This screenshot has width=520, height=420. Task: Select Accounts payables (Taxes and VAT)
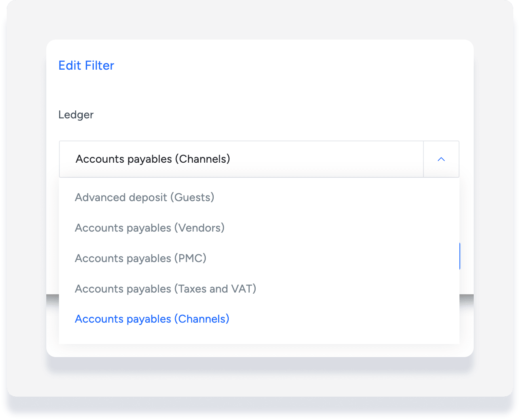coord(165,289)
